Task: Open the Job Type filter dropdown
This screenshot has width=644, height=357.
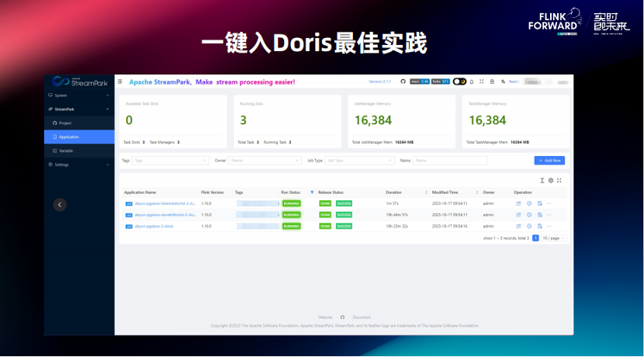Action: (x=359, y=161)
